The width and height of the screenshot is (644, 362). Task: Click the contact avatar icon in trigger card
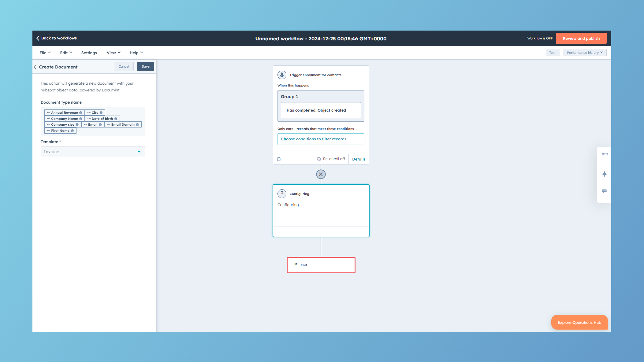click(x=282, y=75)
